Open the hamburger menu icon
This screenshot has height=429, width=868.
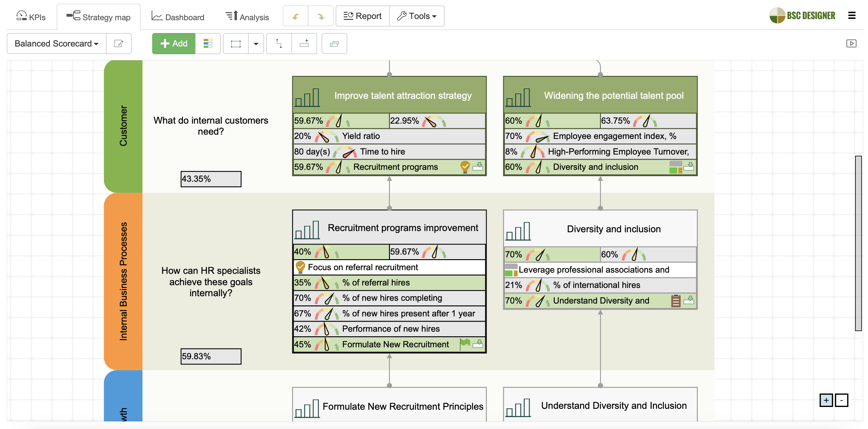pyautogui.click(x=851, y=16)
